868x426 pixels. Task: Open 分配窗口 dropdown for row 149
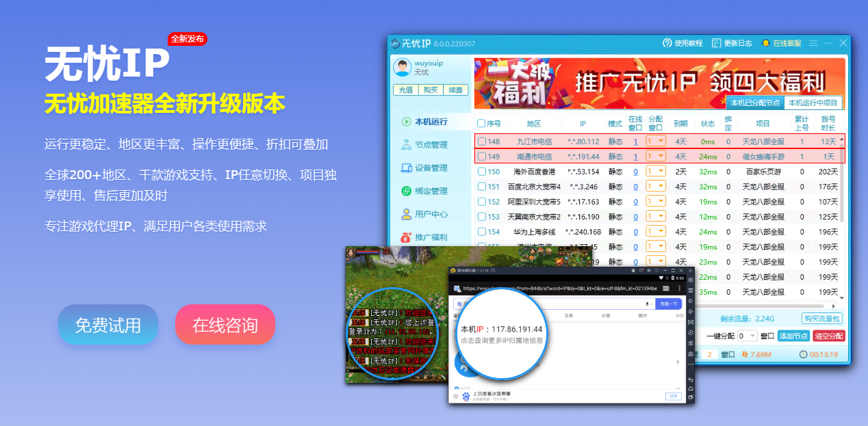pos(656,157)
